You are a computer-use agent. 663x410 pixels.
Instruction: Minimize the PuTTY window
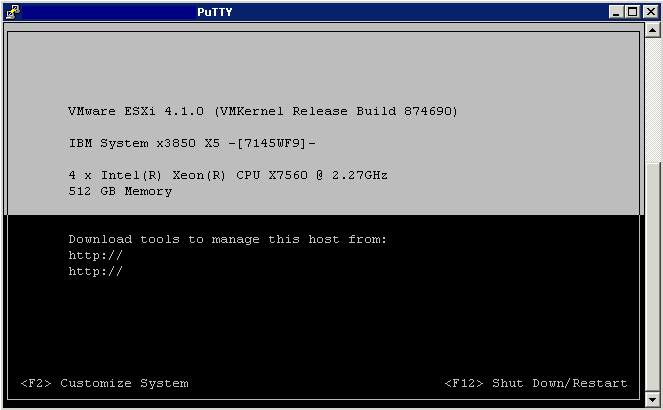(616, 12)
